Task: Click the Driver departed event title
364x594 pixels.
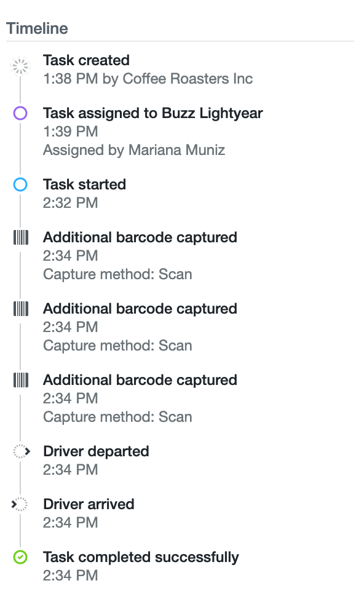Action: (96, 451)
